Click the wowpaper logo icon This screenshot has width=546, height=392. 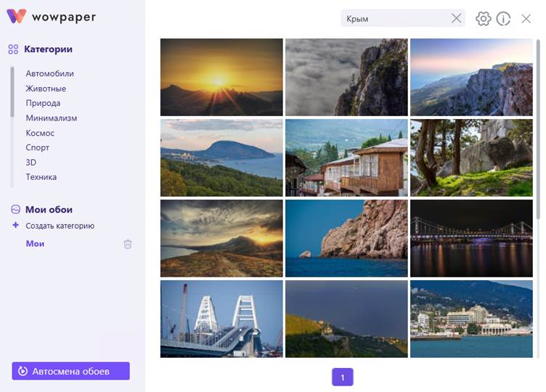click(17, 17)
